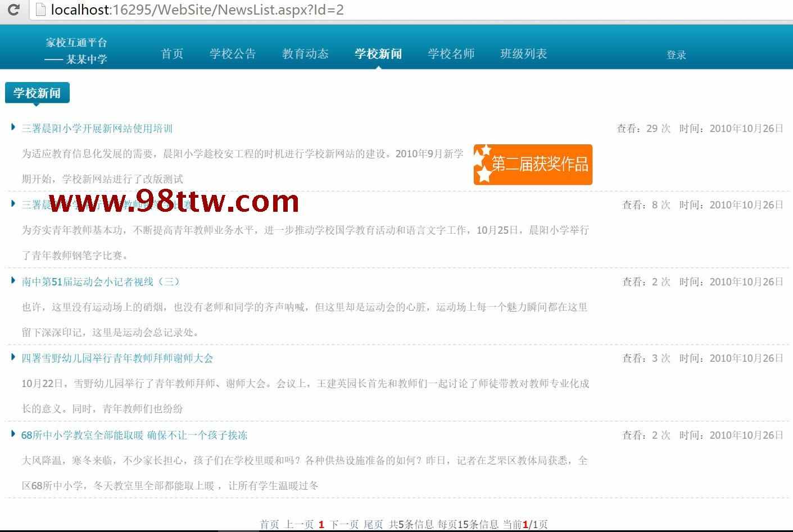The width and height of the screenshot is (793, 532).
Task: Click summary text starting 也许，这里没有运动场上的硝烟
Action: pyautogui.click(x=305, y=320)
